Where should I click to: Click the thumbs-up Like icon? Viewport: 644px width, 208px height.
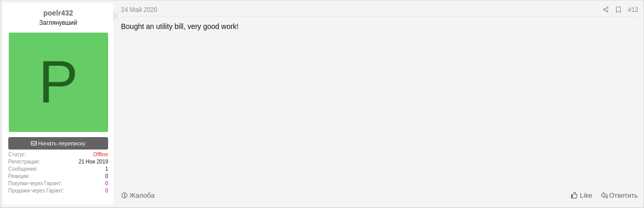pos(574,195)
